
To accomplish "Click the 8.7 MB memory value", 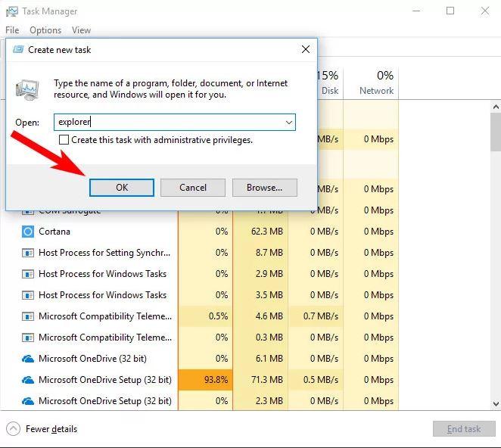I will click(x=269, y=253).
